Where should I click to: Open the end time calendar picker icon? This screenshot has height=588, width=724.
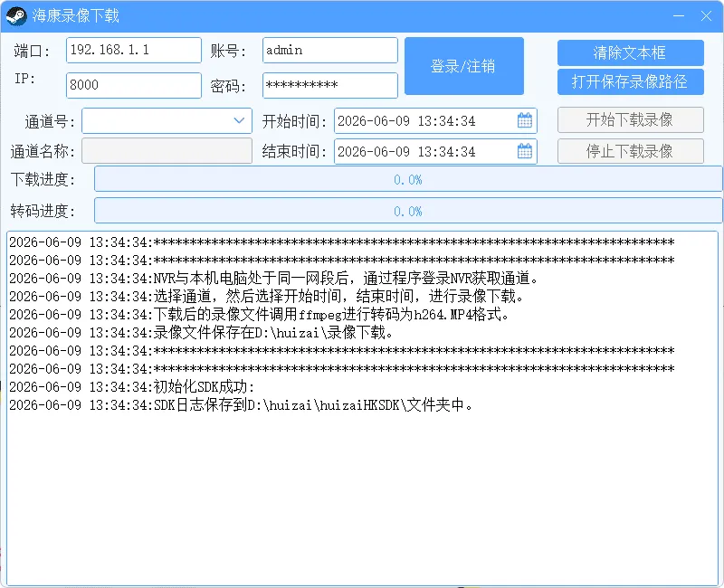point(525,151)
